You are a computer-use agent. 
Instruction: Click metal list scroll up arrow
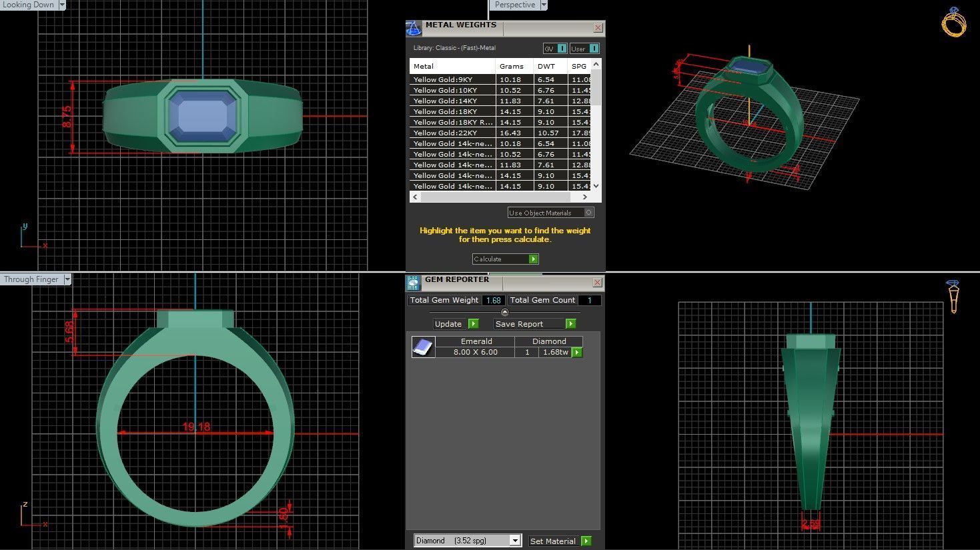pos(596,65)
